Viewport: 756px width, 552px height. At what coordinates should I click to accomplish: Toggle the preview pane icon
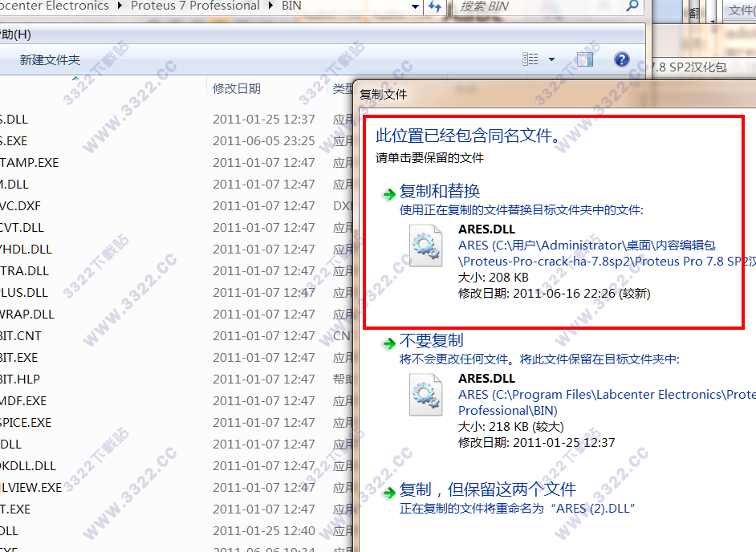584,59
